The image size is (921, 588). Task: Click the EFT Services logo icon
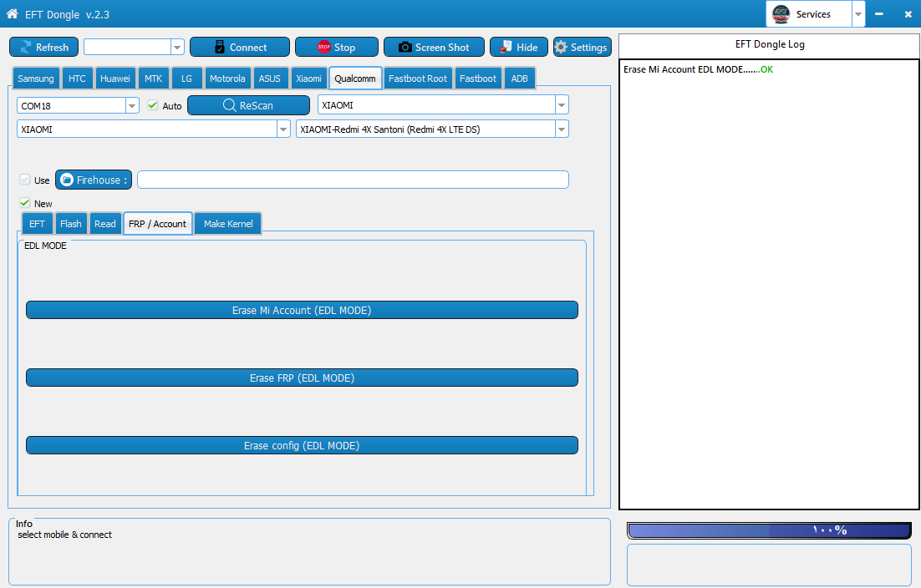pyautogui.click(x=781, y=14)
